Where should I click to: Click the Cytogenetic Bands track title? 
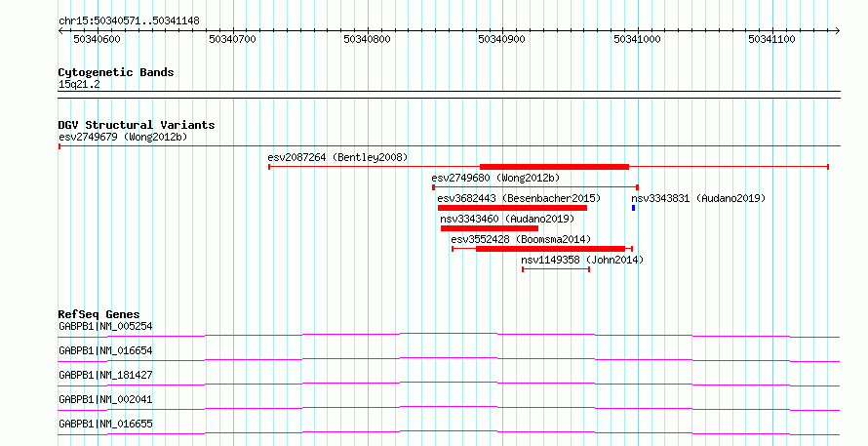pyautogui.click(x=116, y=72)
